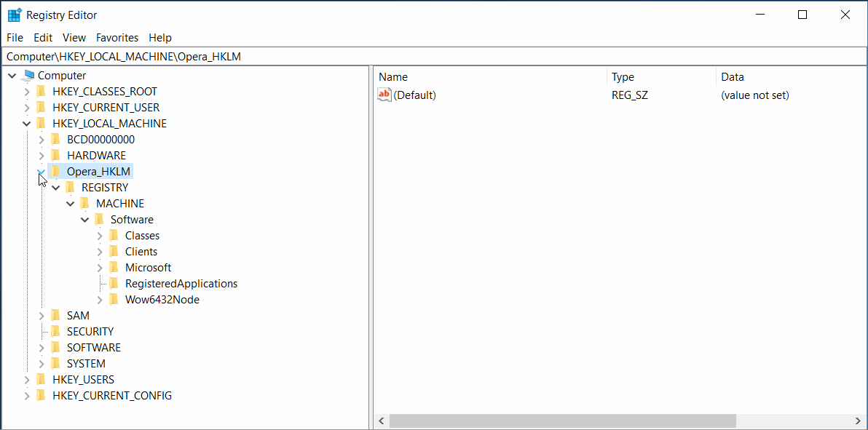Click the HKEY_CURRENT_USER folder icon
The image size is (868, 430).
coord(40,108)
